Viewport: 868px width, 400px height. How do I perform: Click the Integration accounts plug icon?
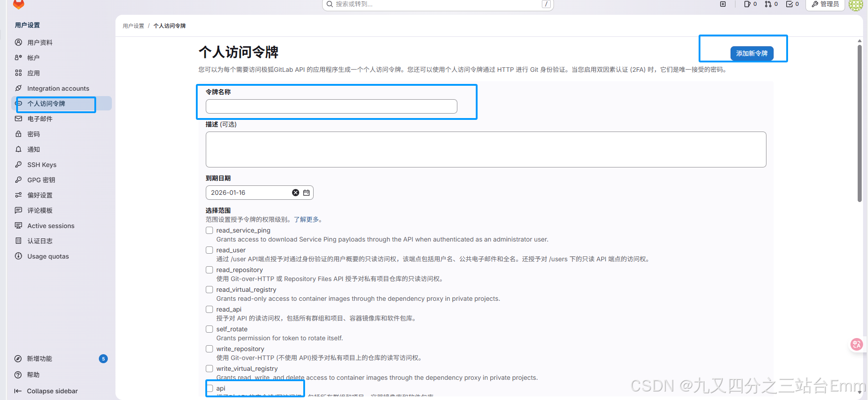18,88
